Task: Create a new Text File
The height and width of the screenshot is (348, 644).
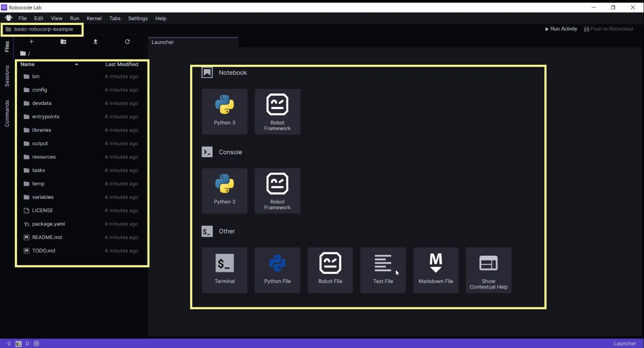Action: [383, 270]
